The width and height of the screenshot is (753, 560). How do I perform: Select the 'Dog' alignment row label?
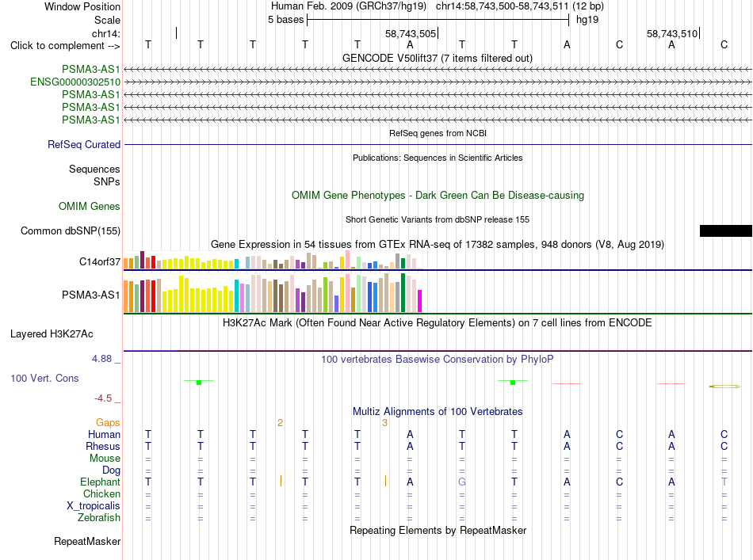112,470
